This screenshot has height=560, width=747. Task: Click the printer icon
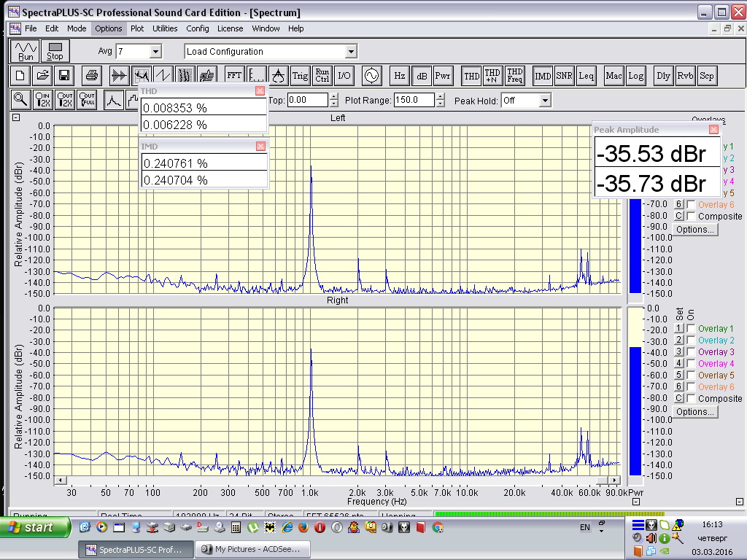click(91, 75)
